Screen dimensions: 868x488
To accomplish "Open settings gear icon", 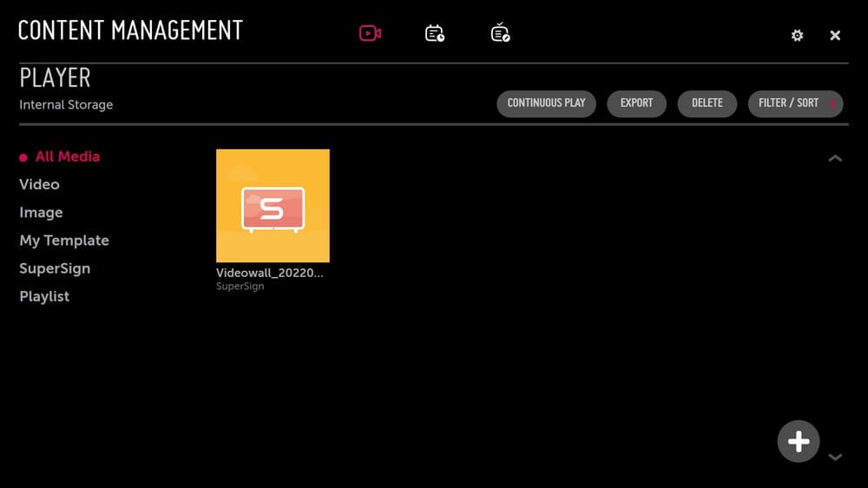I will tap(797, 36).
